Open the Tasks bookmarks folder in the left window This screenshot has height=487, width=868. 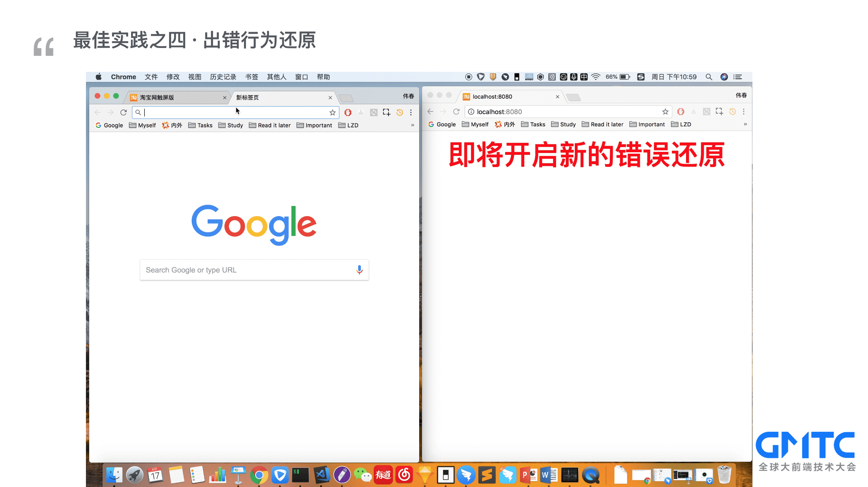pos(200,125)
